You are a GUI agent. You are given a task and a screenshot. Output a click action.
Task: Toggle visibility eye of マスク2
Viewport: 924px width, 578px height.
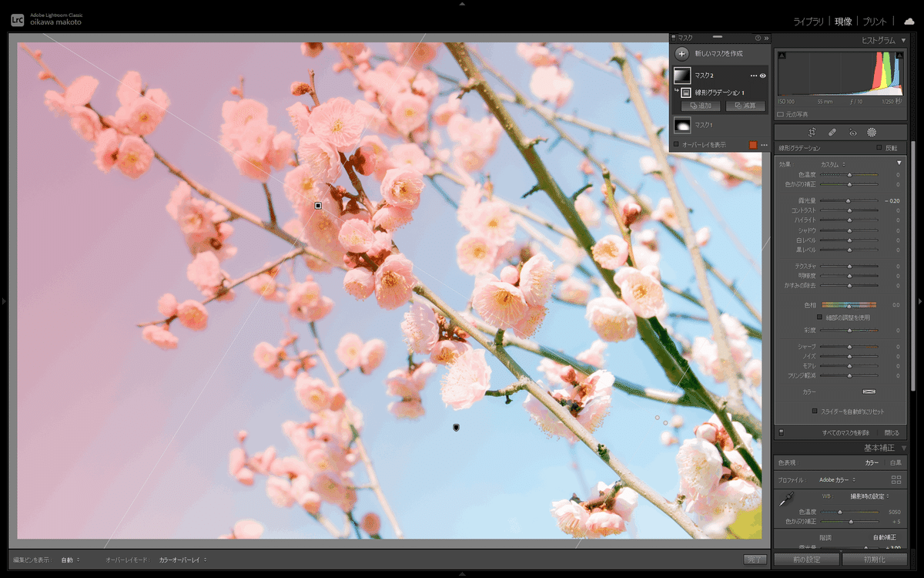pos(762,76)
